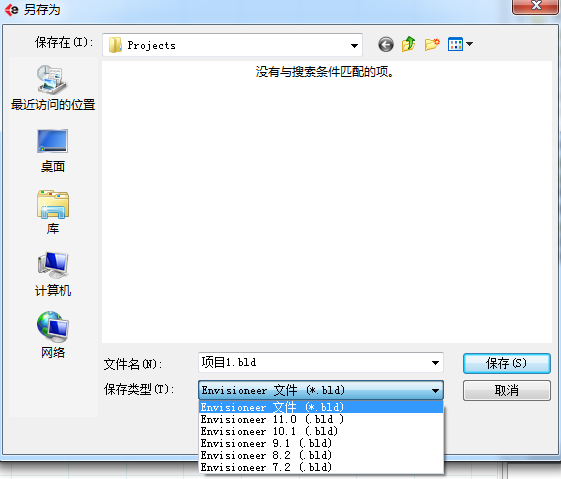Create a new folder with toolbar icon
The image size is (561, 479).
(432, 44)
